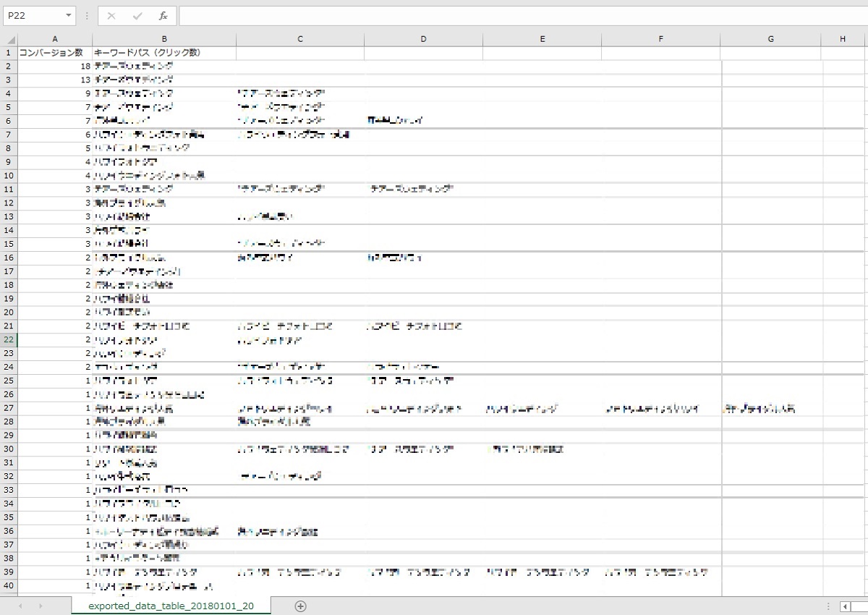Click cell A4 with value 9
The width and height of the screenshot is (868, 615).
tap(55, 93)
